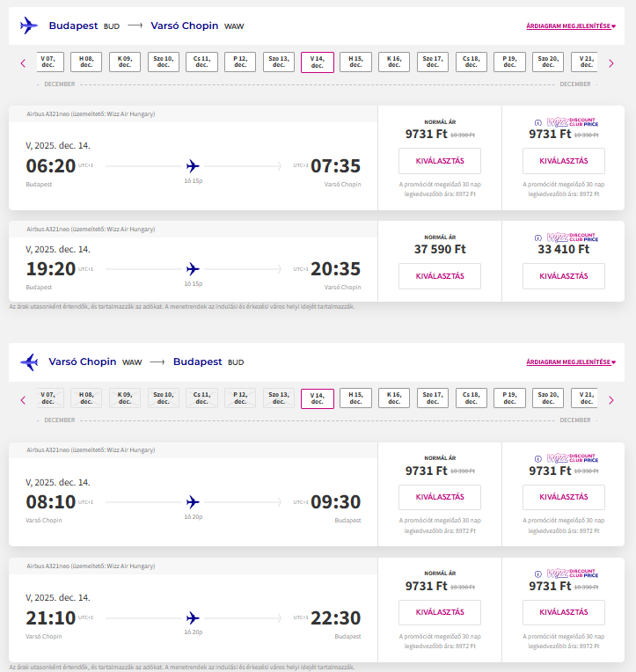Select return date tab P 12, dec.
This screenshot has height=672, width=636.
coord(240,399)
